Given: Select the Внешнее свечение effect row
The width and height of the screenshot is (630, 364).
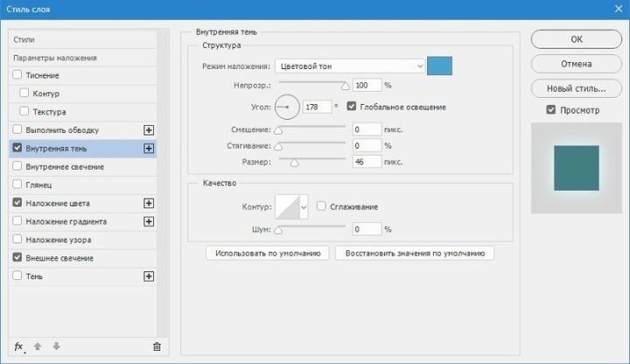Looking at the screenshot, I should (x=82, y=258).
